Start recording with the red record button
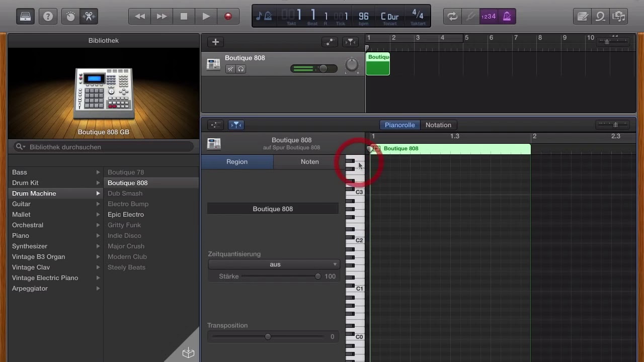644x362 pixels. pos(228,17)
